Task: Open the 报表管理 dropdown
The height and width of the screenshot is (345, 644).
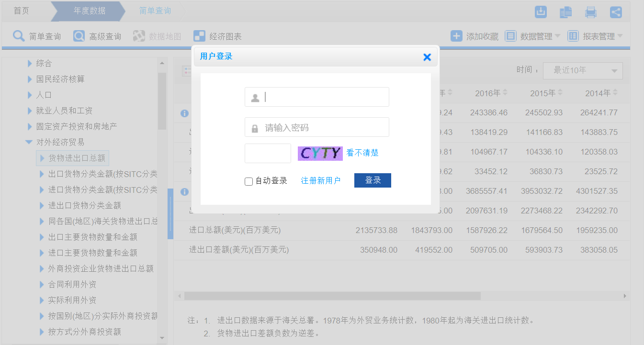Action: point(595,36)
